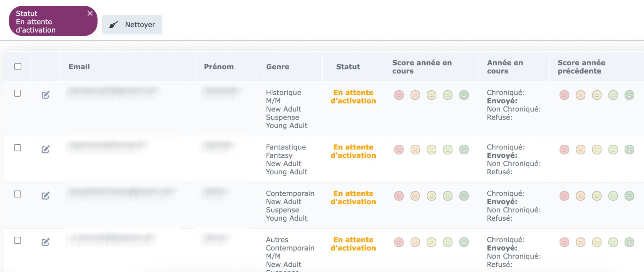This screenshot has width=644, height=272.
Task: Click the edit pencil in the Autres row
Action: (x=46, y=242)
